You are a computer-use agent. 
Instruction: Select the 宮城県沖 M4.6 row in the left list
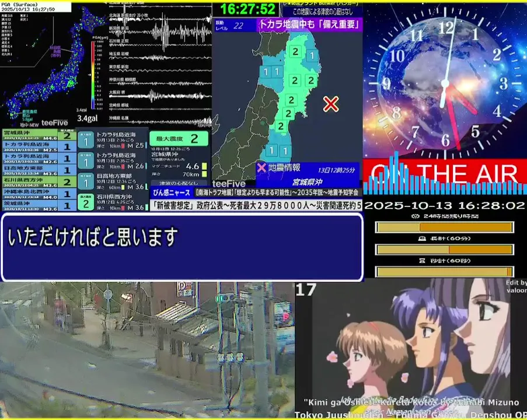click(x=39, y=135)
